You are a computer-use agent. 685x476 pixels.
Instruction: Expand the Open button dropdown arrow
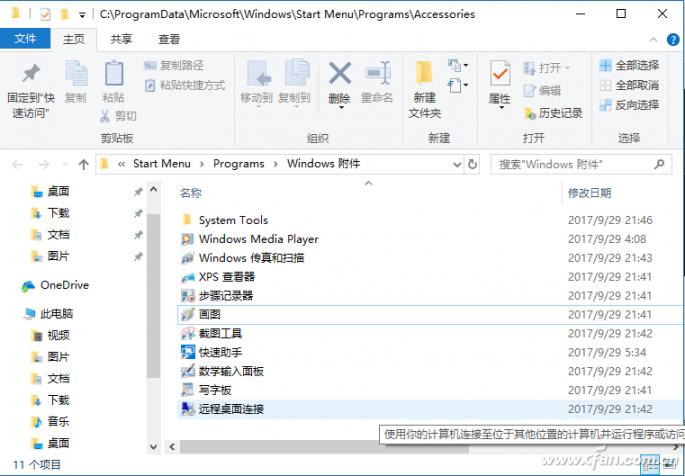[567, 68]
